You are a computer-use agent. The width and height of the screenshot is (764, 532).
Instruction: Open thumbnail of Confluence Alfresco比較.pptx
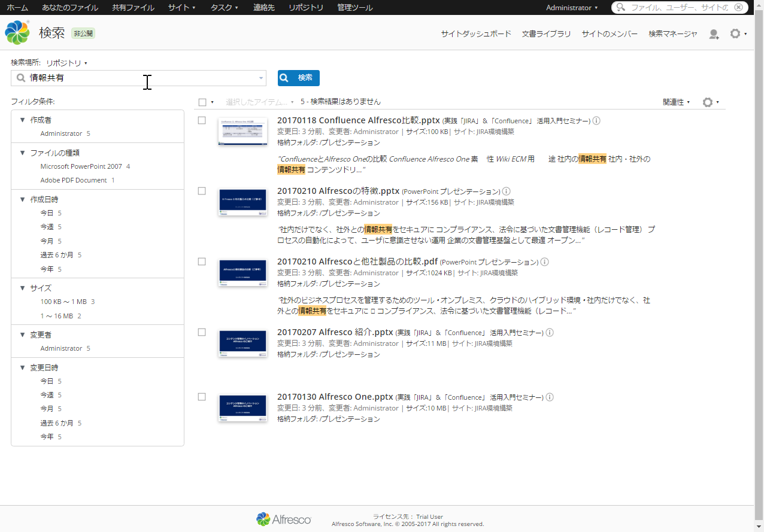point(242,132)
